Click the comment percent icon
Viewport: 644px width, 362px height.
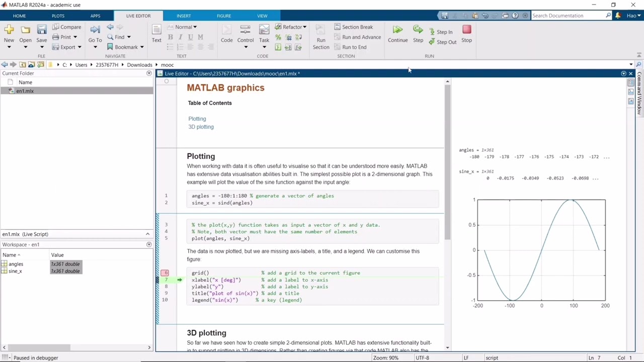click(x=278, y=37)
